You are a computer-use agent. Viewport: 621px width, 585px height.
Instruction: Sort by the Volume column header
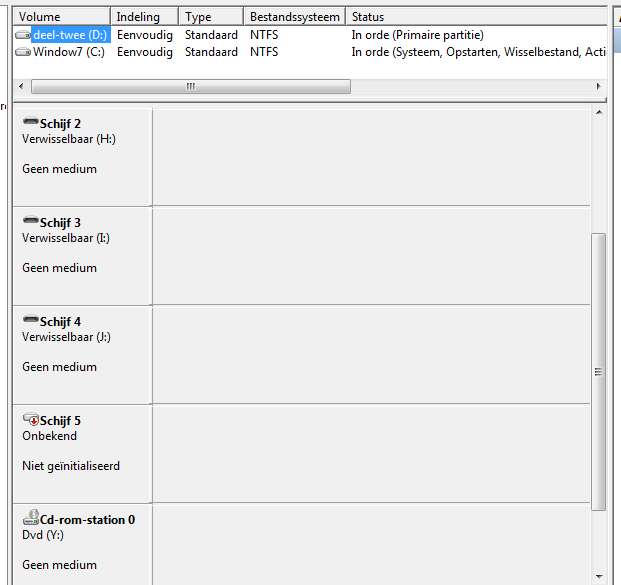pyautogui.click(x=62, y=17)
